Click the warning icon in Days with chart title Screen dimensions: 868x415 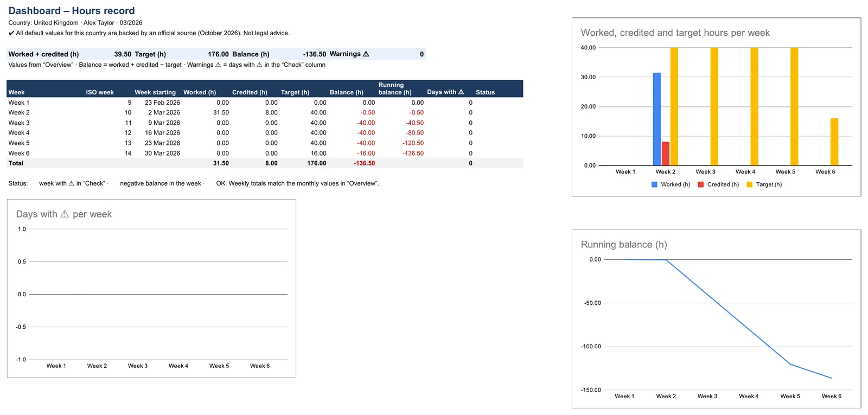[65, 214]
